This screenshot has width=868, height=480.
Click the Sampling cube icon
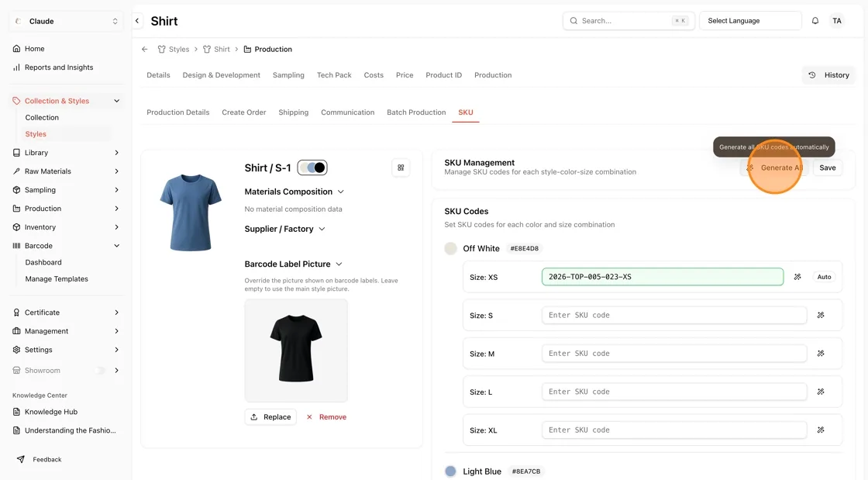coord(16,190)
